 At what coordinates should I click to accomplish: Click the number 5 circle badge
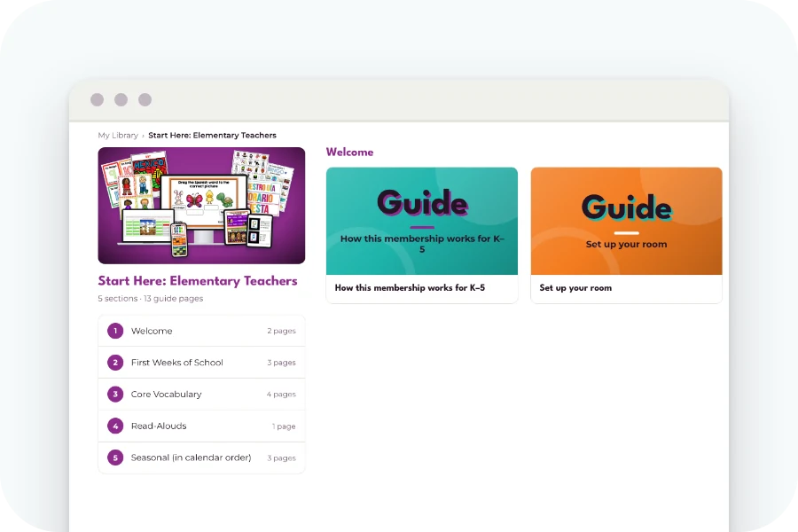pyautogui.click(x=115, y=458)
